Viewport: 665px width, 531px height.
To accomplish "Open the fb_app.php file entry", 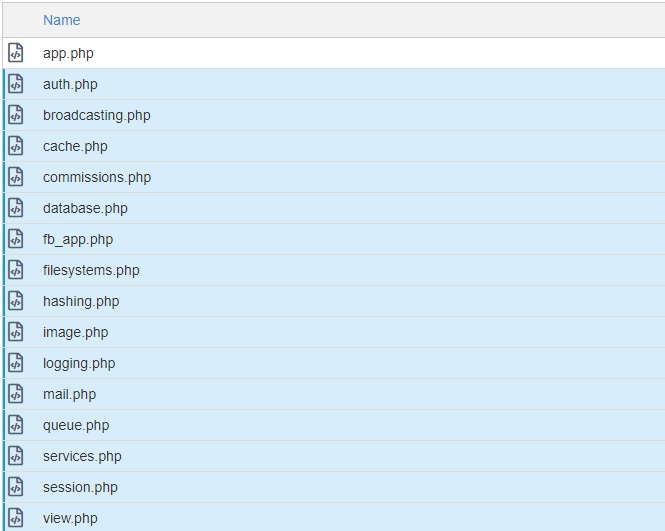I will (x=77, y=239).
